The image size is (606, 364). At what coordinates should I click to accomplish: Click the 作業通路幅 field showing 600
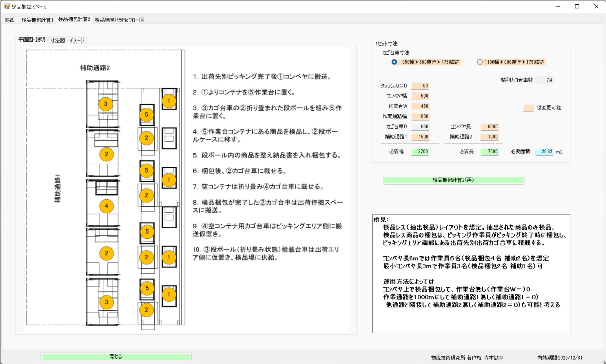(420, 116)
